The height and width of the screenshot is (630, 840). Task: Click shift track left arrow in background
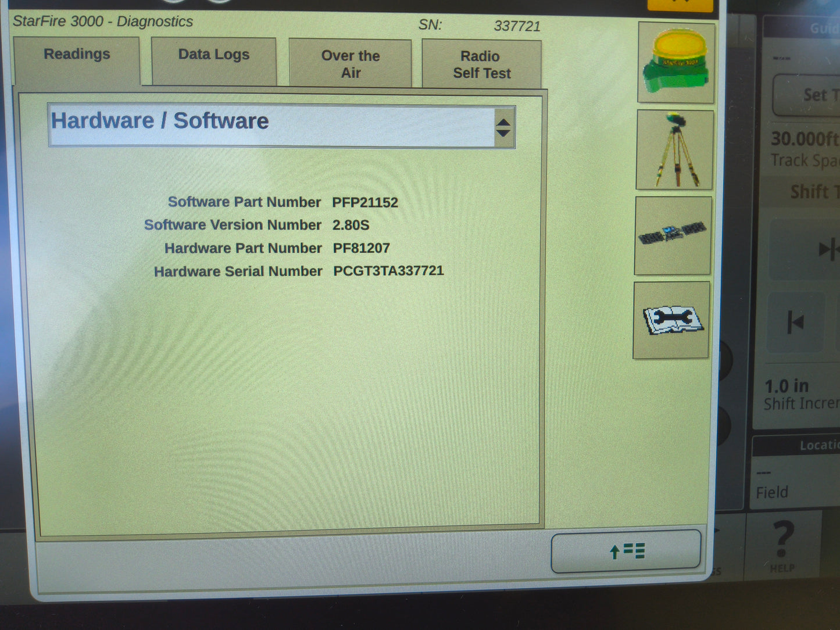point(796,322)
